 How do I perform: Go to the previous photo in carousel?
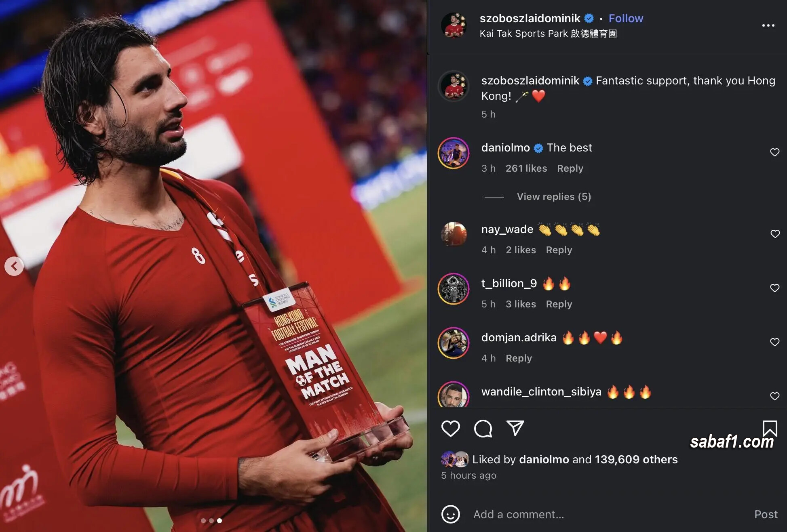tap(14, 266)
